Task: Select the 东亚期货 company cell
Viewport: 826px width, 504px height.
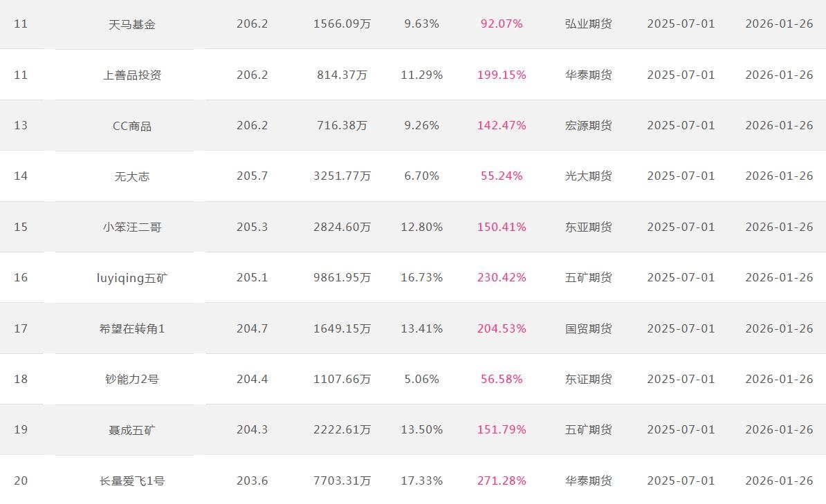Action: [x=588, y=227]
